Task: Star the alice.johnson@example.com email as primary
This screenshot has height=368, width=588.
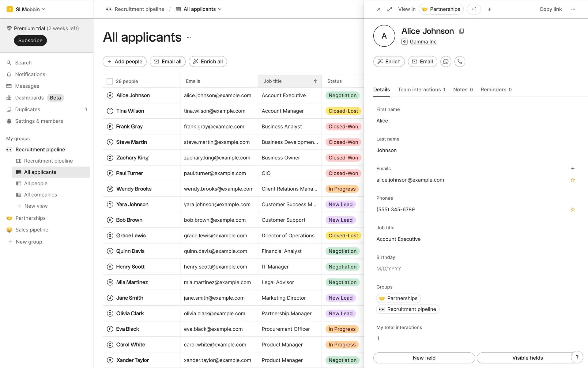Action: tap(572, 180)
